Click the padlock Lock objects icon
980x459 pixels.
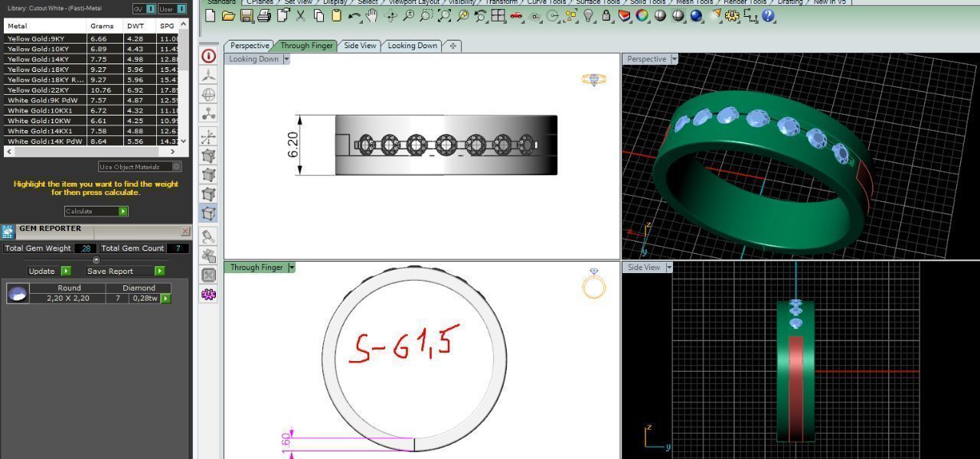(x=606, y=15)
